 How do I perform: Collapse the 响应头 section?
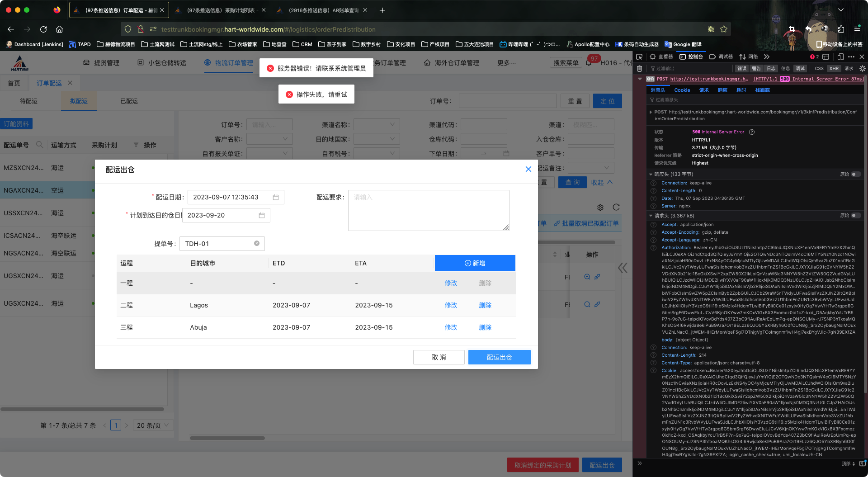pyautogui.click(x=651, y=174)
